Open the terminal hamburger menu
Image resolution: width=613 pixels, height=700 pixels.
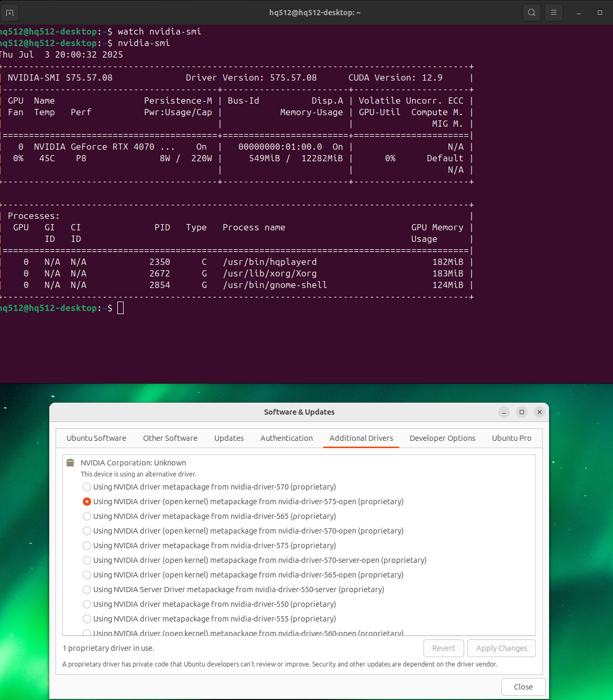(x=554, y=13)
